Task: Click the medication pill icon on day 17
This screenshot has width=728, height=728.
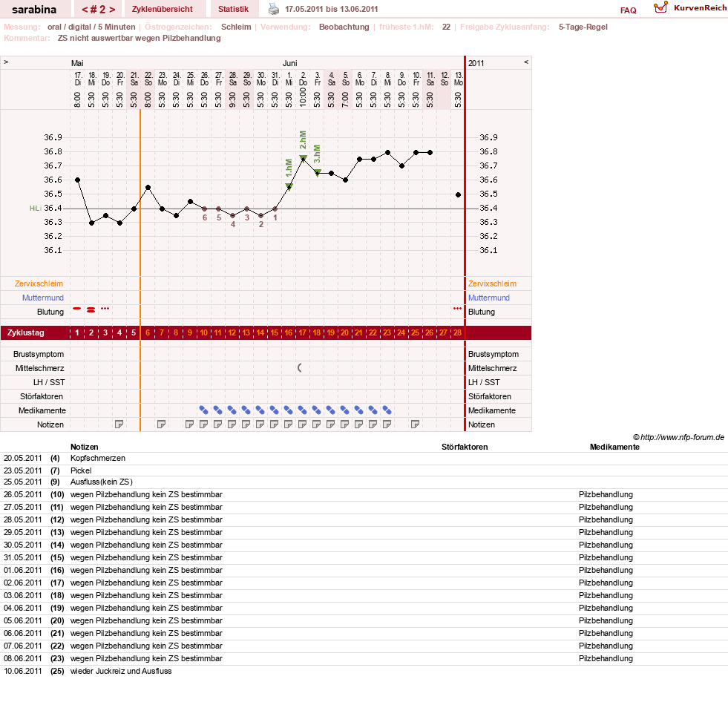Action: pyautogui.click(x=302, y=410)
